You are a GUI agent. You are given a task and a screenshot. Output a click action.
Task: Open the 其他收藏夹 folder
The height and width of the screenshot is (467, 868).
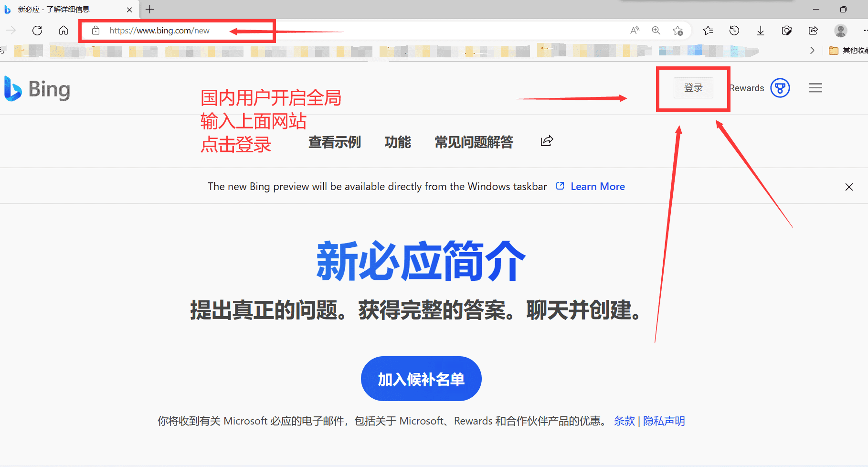(x=848, y=50)
